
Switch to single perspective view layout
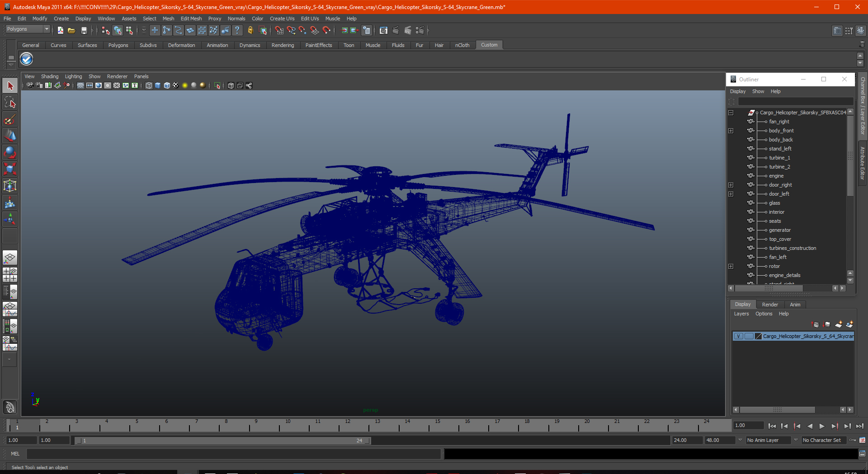pyautogui.click(x=10, y=258)
